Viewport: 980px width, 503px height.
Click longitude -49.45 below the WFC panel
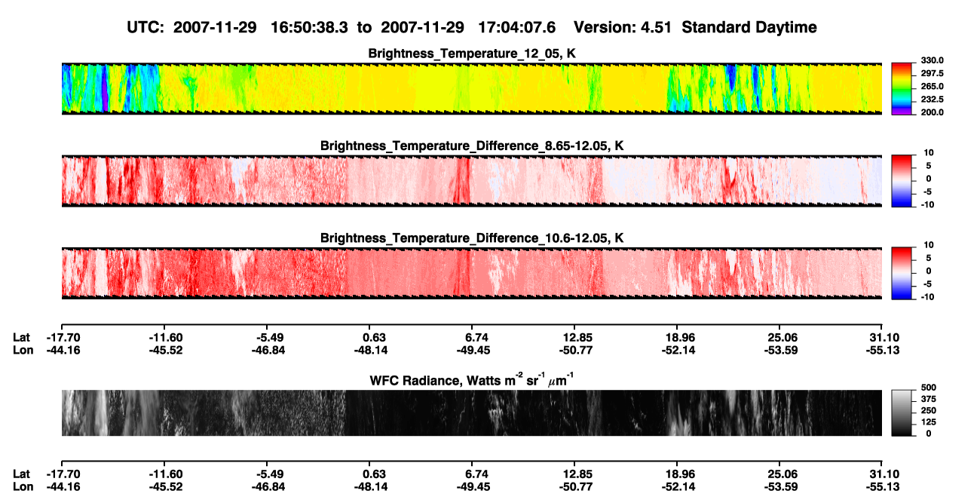(x=473, y=486)
